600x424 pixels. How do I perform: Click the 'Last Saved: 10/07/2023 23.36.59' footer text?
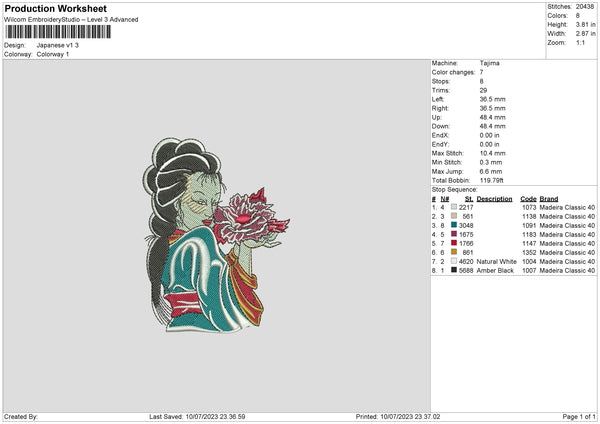[197, 416]
